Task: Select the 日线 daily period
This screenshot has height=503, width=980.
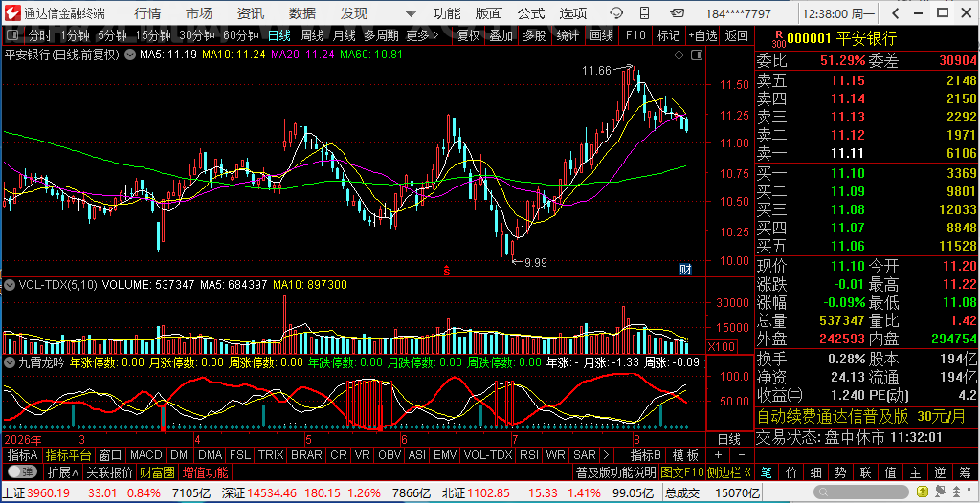Action: point(279,35)
